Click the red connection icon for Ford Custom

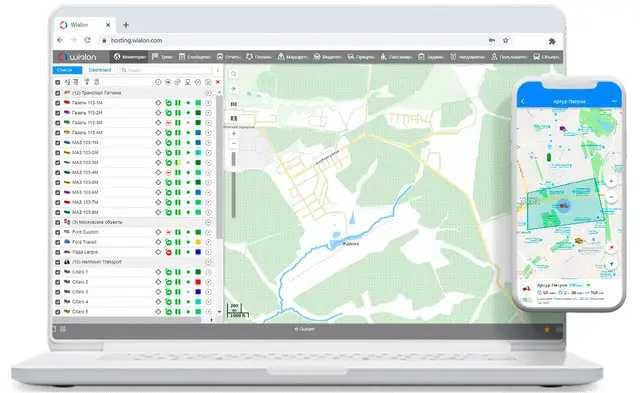(168, 232)
